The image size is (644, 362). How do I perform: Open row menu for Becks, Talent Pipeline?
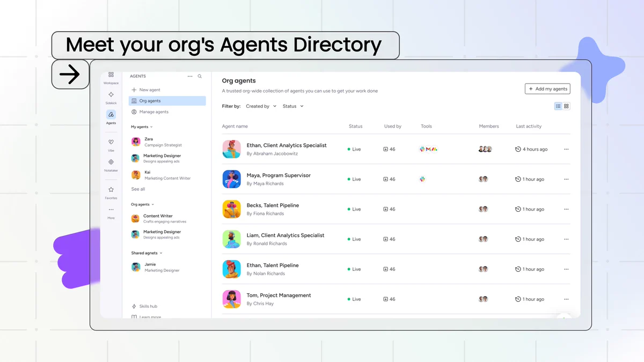coord(566,209)
